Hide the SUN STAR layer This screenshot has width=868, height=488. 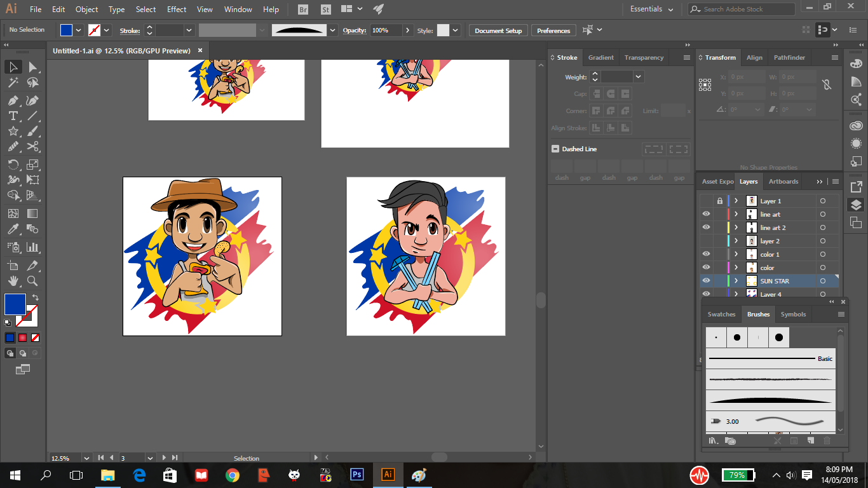(706, 281)
